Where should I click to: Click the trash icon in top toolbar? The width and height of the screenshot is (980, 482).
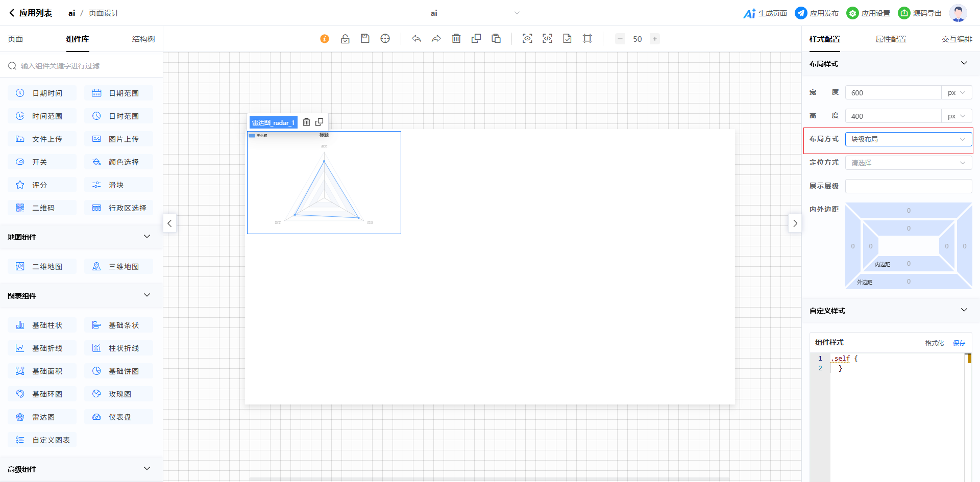tap(456, 39)
